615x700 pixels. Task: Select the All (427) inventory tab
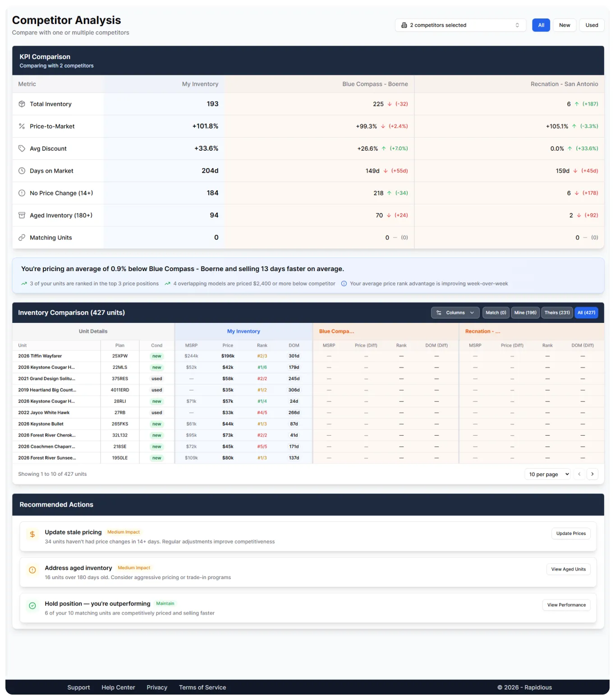[586, 313]
